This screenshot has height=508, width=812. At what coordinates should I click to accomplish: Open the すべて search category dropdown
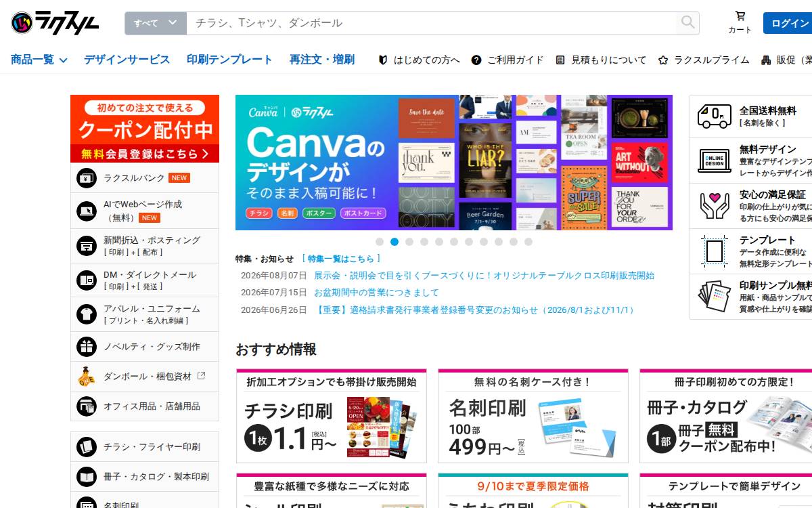[155, 23]
